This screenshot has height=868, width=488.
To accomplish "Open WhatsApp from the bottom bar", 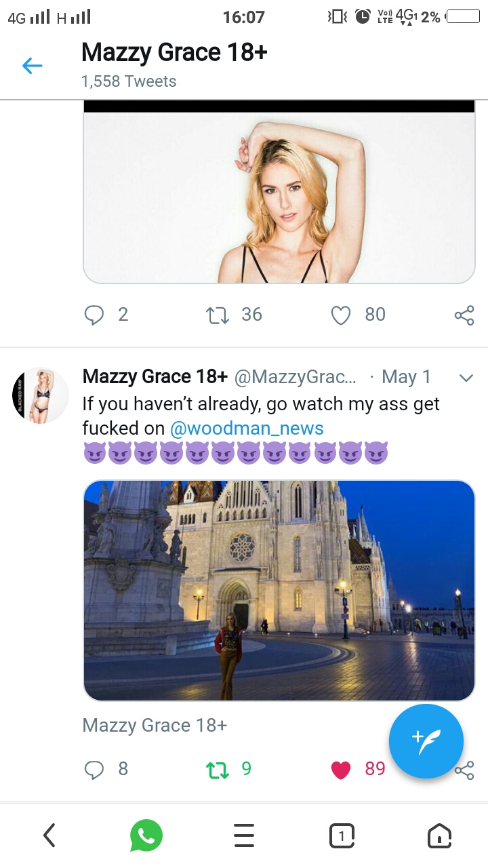I will [x=146, y=835].
